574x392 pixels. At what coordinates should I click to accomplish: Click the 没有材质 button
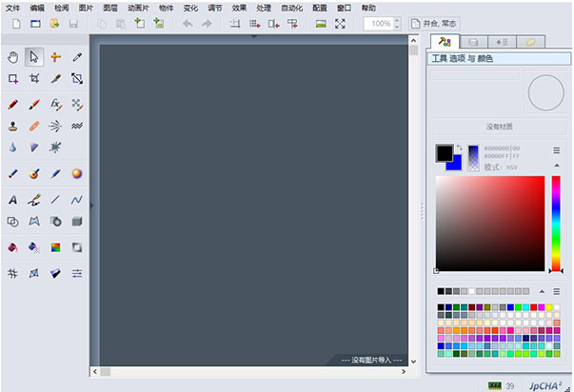click(x=499, y=127)
